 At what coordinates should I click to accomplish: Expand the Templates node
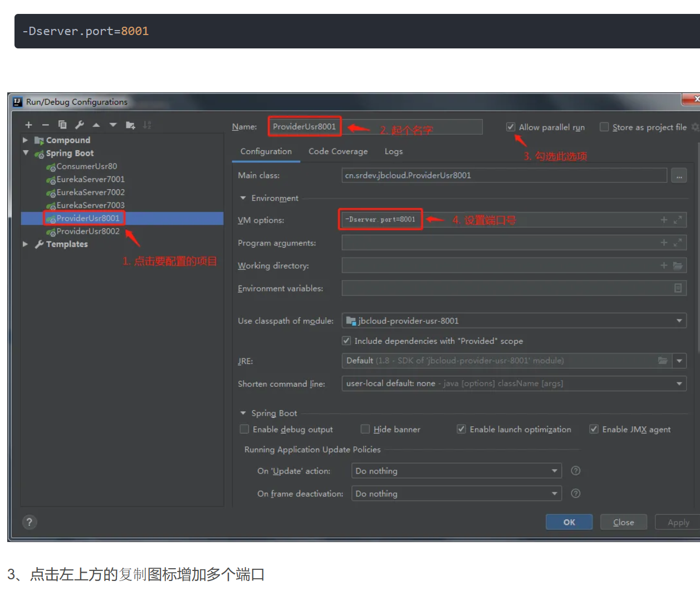(25, 244)
